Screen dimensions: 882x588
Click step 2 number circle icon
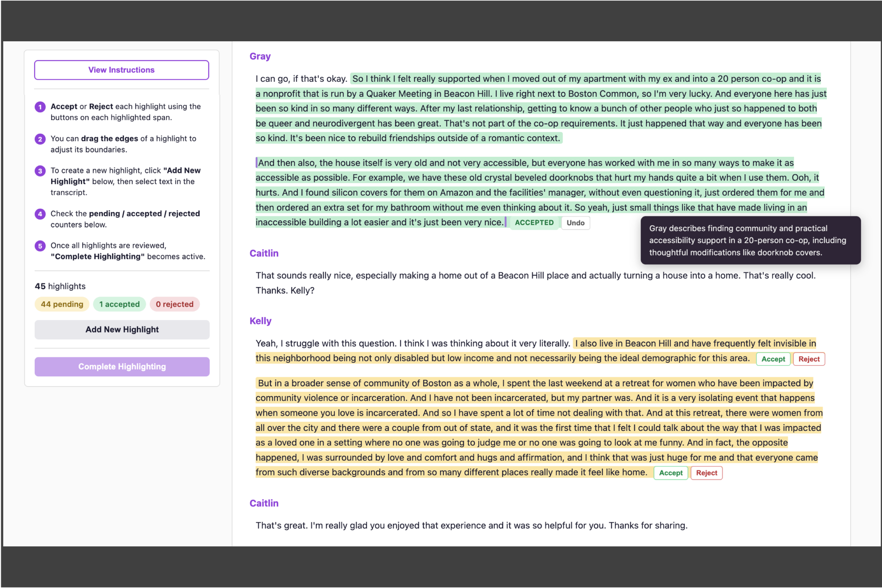pyautogui.click(x=40, y=139)
